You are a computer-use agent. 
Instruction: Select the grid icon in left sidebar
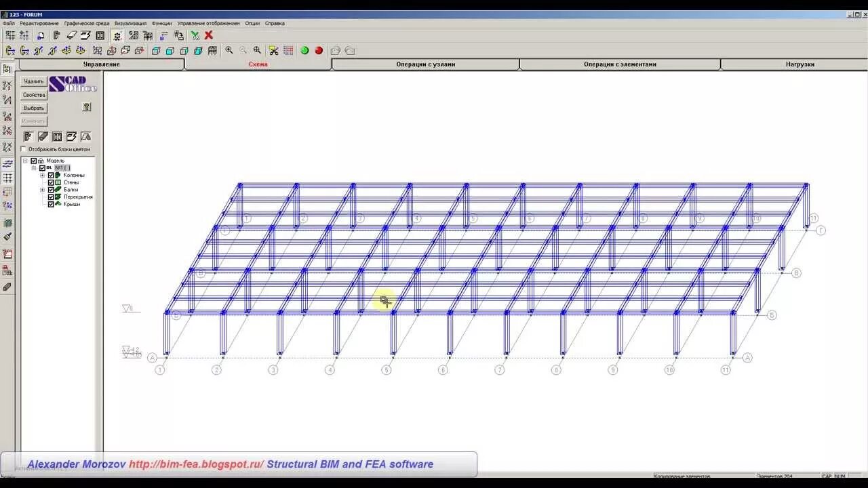[x=7, y=178]
